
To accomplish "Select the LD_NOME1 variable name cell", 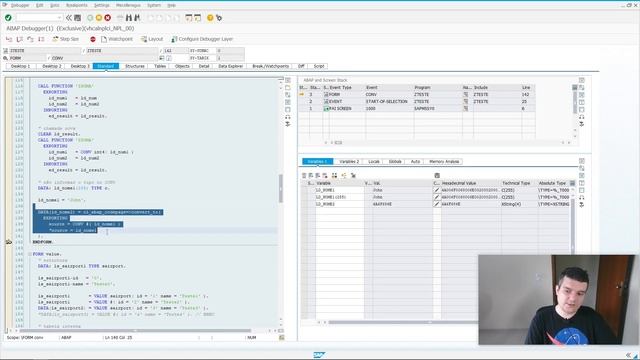I will pos(339,190).
